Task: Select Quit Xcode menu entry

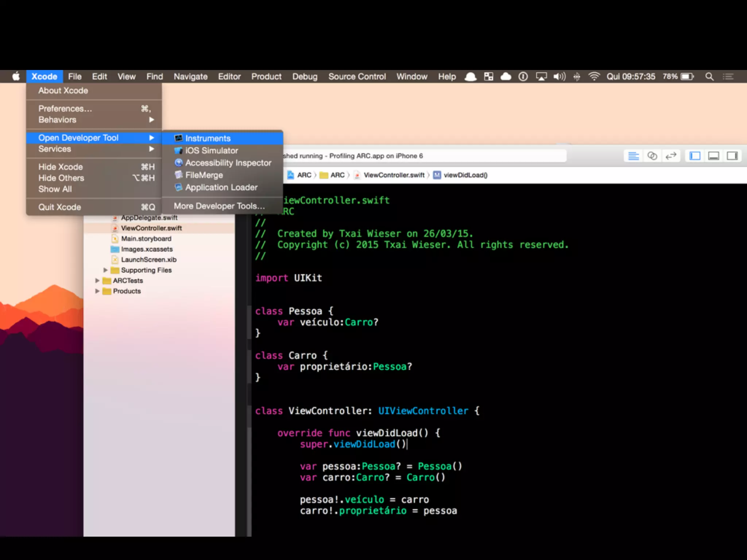Action: pyautogui.click(x=60, y=207)
